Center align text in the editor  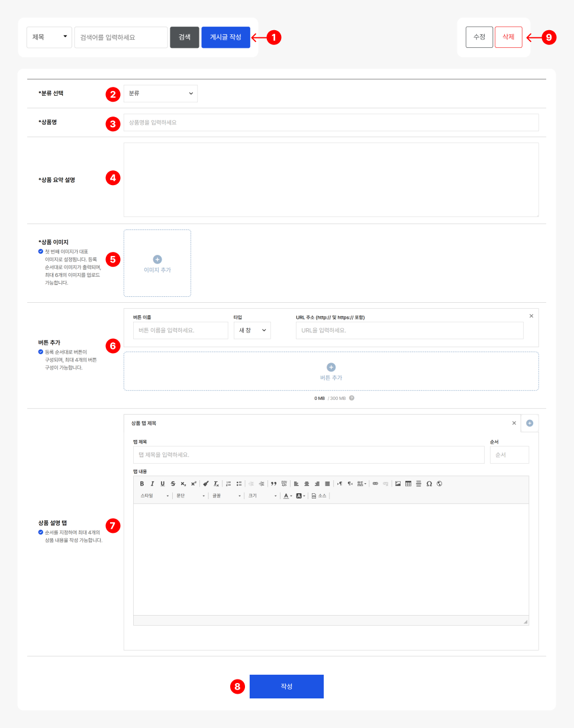tap(307, 484)
